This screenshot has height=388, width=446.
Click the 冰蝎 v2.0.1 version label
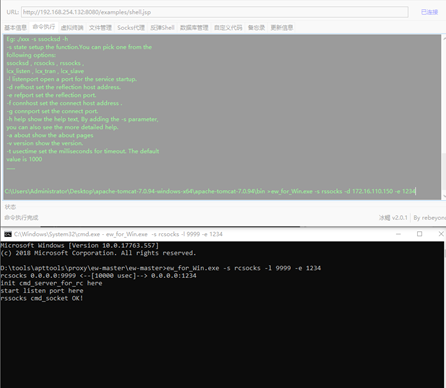coord(393,218)
